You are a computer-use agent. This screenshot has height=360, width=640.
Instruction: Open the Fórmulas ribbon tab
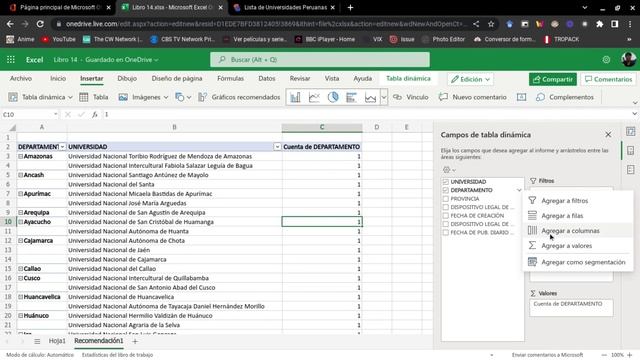pyautogui.click(x=230, y=78)
